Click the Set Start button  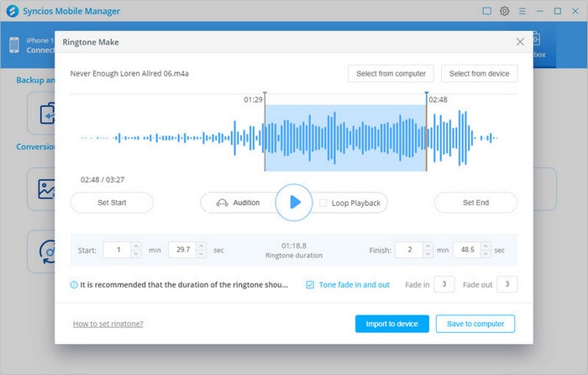[112, 203]
